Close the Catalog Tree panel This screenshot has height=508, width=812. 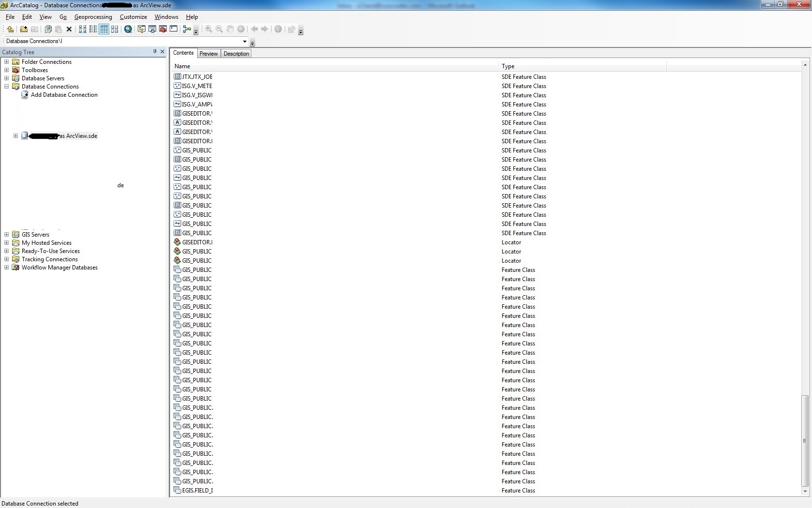(x=162, y=52)
